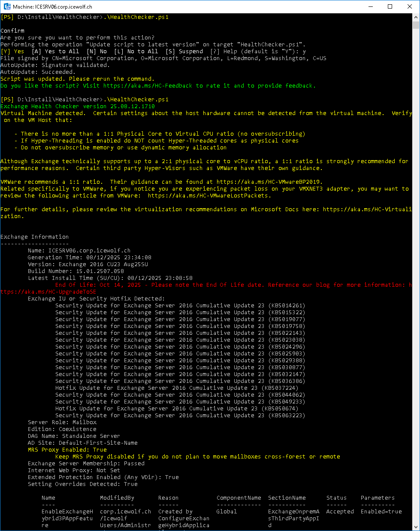Viewport: 420px width, 531px height.
Task: Click the 'Reason' column header
Action: 169,498
